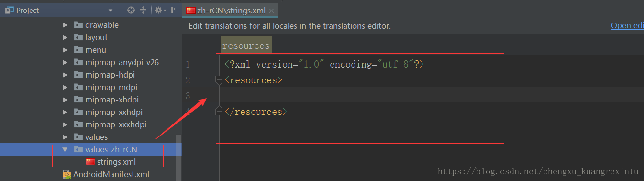Select the mipmap-xxxhdpi folder

click(x=116, y=124)
